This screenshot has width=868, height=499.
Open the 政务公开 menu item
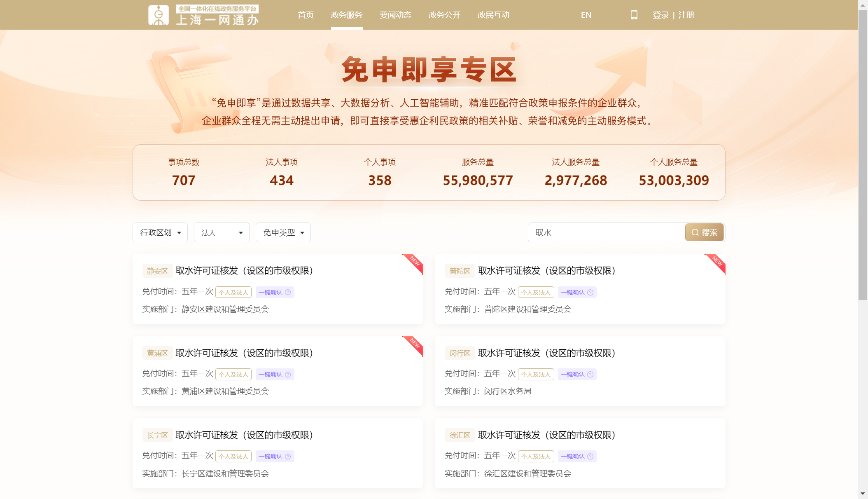444,15
